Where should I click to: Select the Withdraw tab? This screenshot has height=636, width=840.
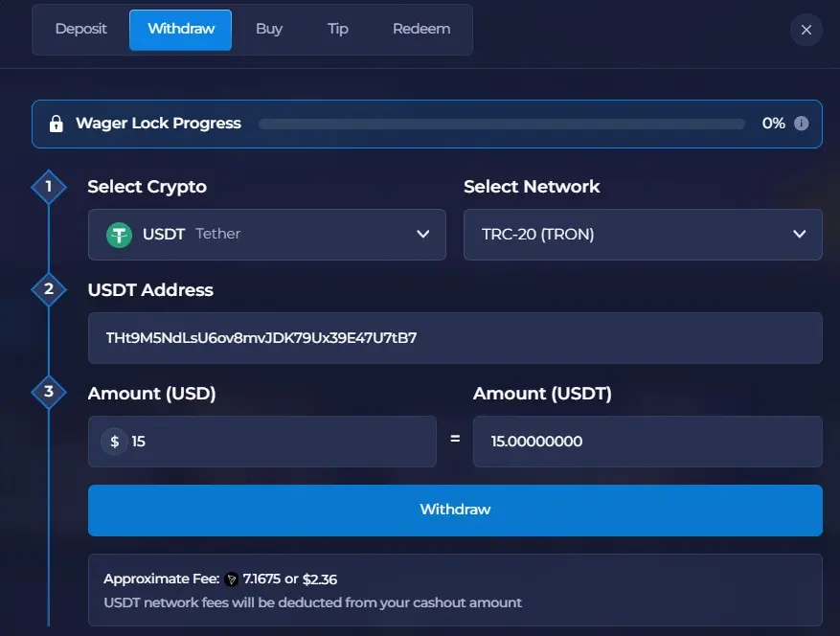click(x=180, y=30)
